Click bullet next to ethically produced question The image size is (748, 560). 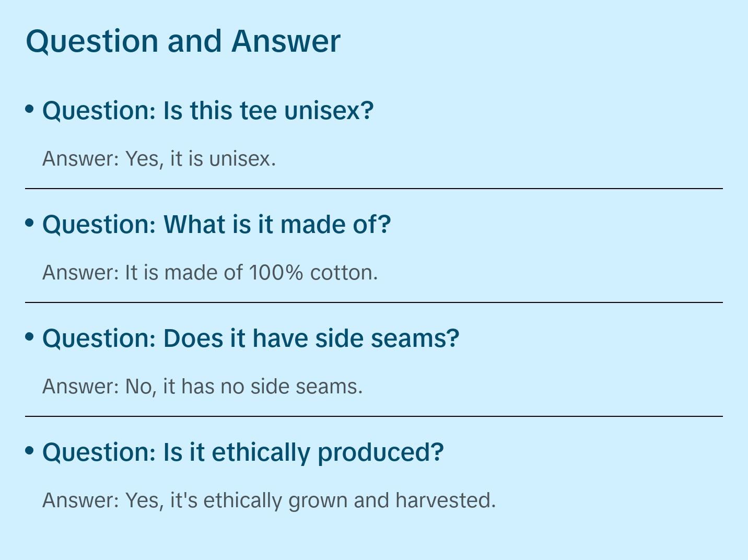30,451
